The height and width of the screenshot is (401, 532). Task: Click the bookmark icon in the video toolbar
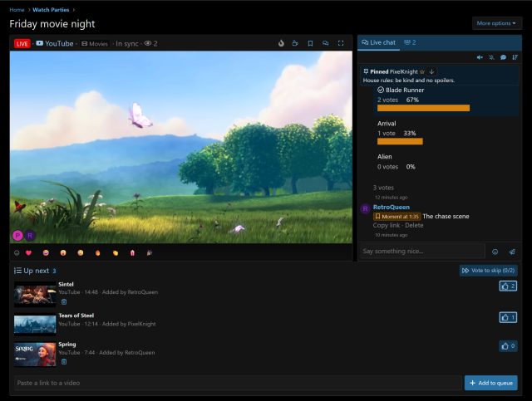point(310,43)
